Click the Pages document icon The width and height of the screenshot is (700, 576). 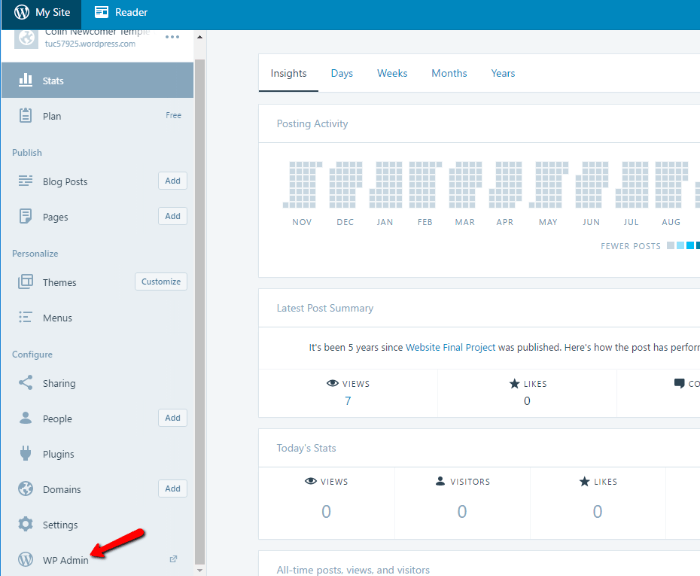tap(25, 217)
